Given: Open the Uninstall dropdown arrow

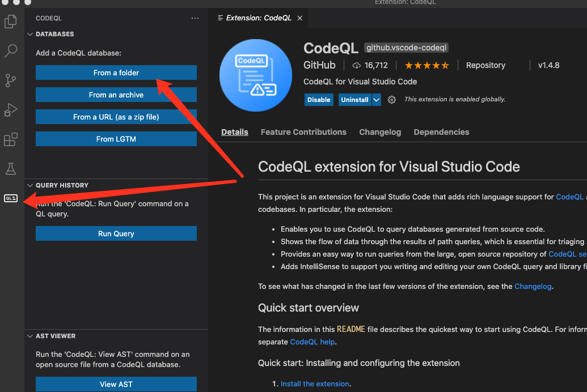Looking at the screenshot, I should click(x=377, y=100).
